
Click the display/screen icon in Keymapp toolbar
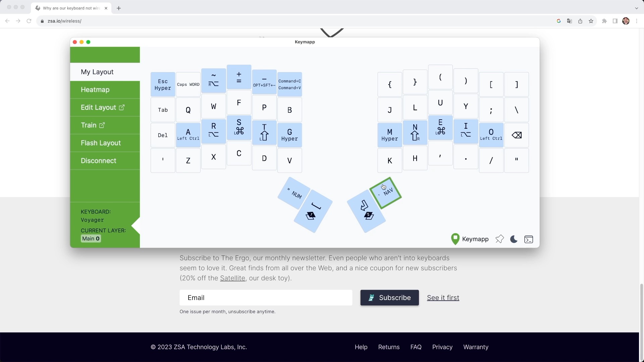[529, 239]
